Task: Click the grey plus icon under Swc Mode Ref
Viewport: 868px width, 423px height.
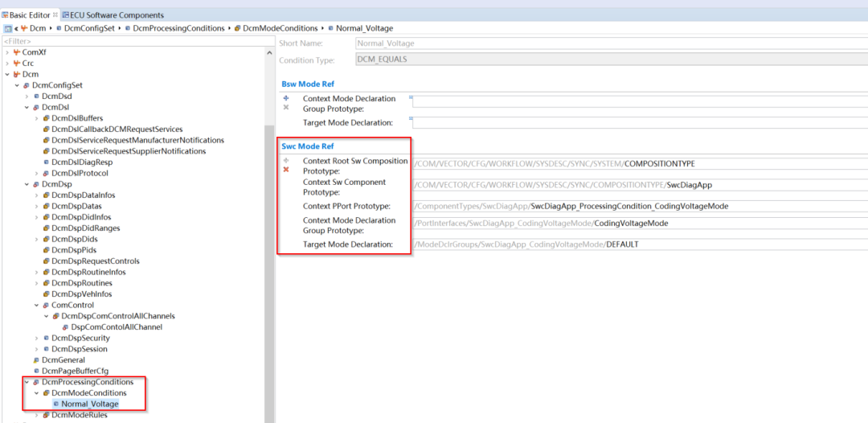Action: coord(286,160)
